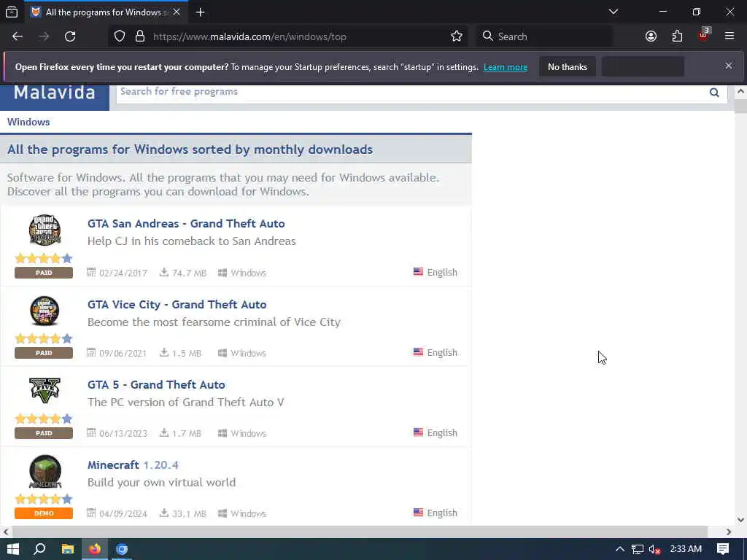
Task: Open the Extensions puzzle icon
Action: click(677, 36)
